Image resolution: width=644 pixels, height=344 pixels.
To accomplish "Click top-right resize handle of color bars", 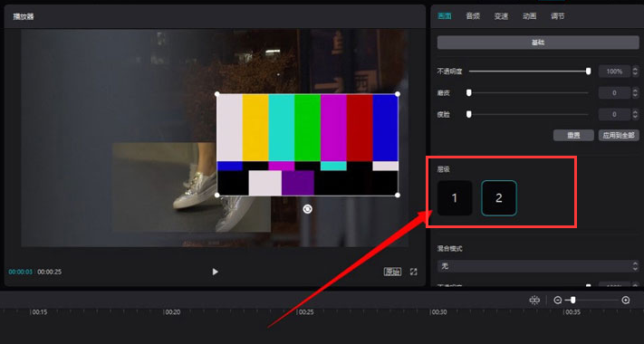I will pyautogui.click(x=398, y=94).
